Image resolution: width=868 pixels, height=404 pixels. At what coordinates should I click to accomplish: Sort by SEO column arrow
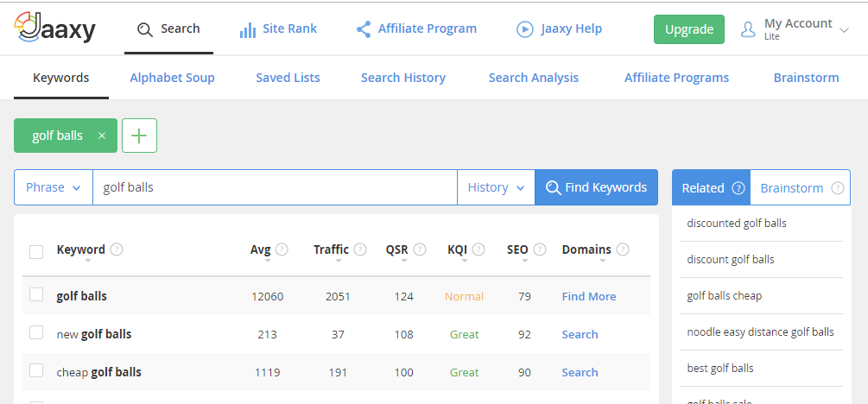(525, 261)
